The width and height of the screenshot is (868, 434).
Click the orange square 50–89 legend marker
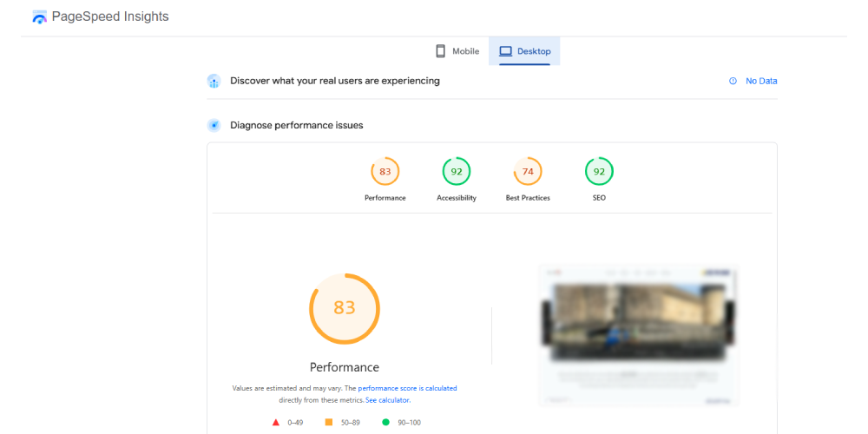coord(329,422)
